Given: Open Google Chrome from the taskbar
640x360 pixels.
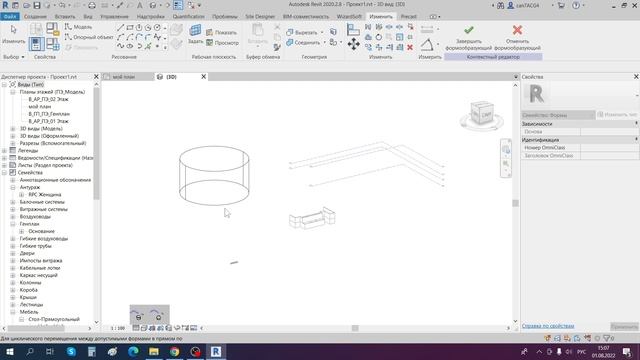Looking at the screenshot, I should pyautogui.click(x=174, y=351).
